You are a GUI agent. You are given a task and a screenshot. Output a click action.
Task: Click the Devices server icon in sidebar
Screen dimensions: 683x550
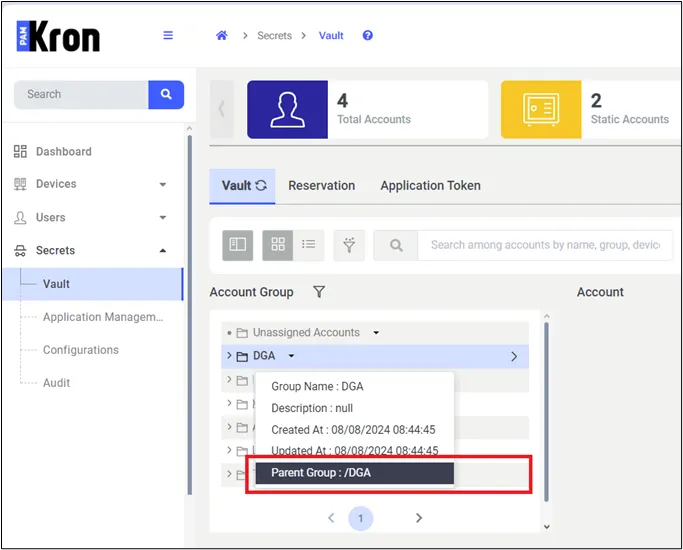coord(20,184)
